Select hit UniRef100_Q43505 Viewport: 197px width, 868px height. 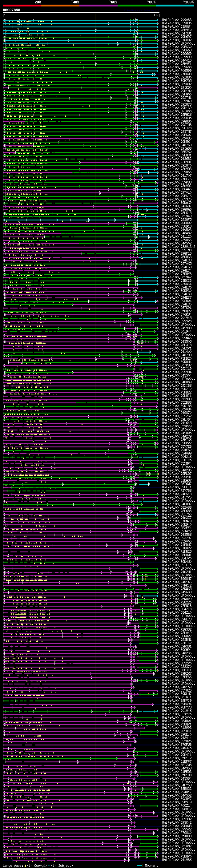[177, 342]
